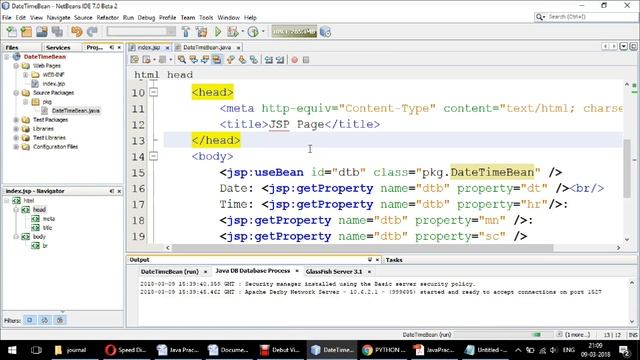Viewport: 640px width, 360px height.
Task: Click the Find Next Occurrence editor icon
Action: (x=205, y=60)
